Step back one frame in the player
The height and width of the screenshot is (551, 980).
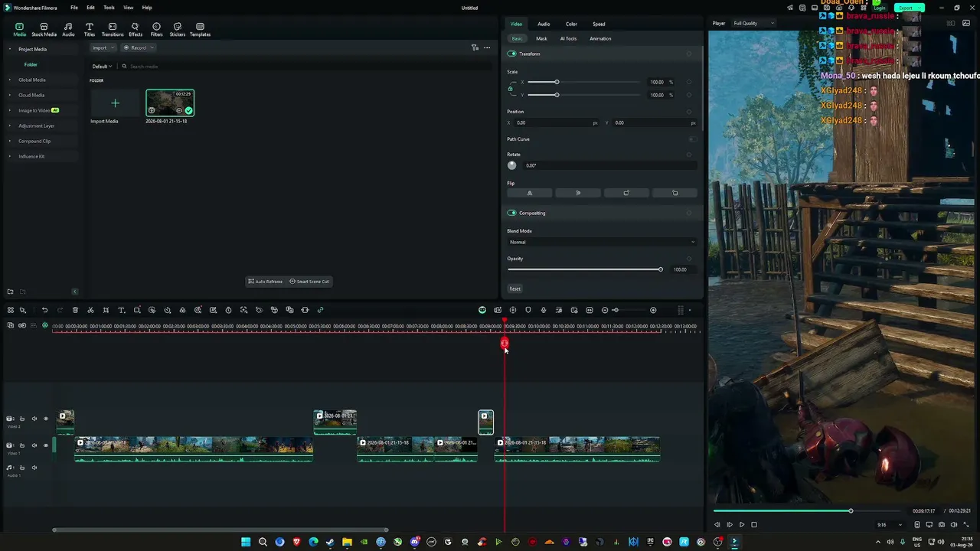(717, 525)
